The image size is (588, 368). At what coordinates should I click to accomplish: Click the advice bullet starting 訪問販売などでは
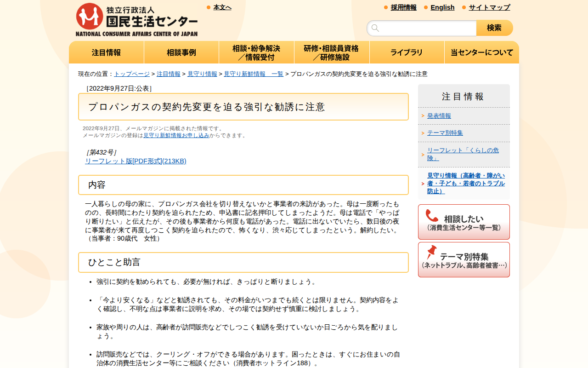(x=248, y=359)
